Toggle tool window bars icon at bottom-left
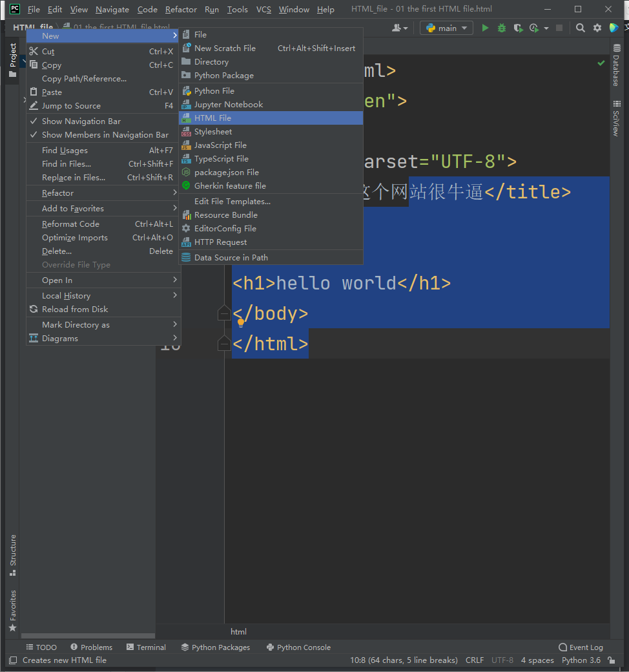629x672 pixels. point(13,660)
